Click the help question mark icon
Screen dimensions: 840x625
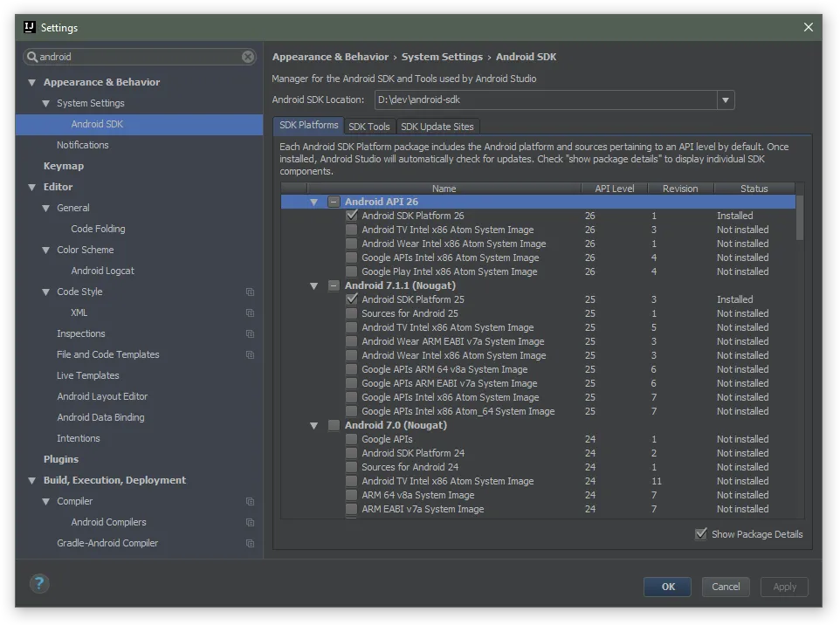41,584
